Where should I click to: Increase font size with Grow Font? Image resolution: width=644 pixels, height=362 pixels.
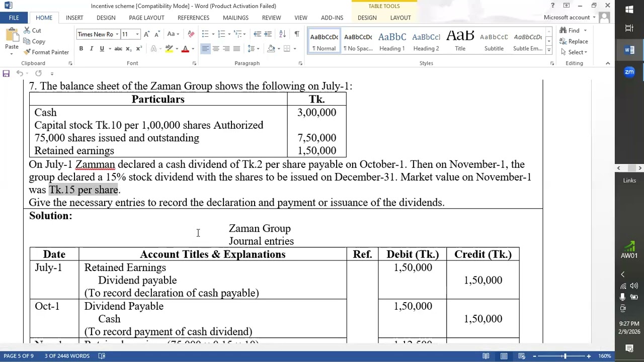[x=146, y=34]
